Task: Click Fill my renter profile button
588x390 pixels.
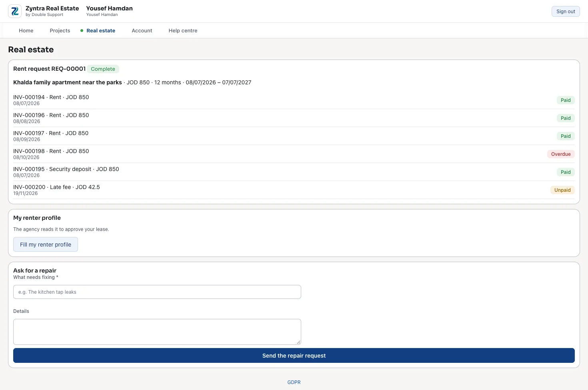Action: point(46,245)
